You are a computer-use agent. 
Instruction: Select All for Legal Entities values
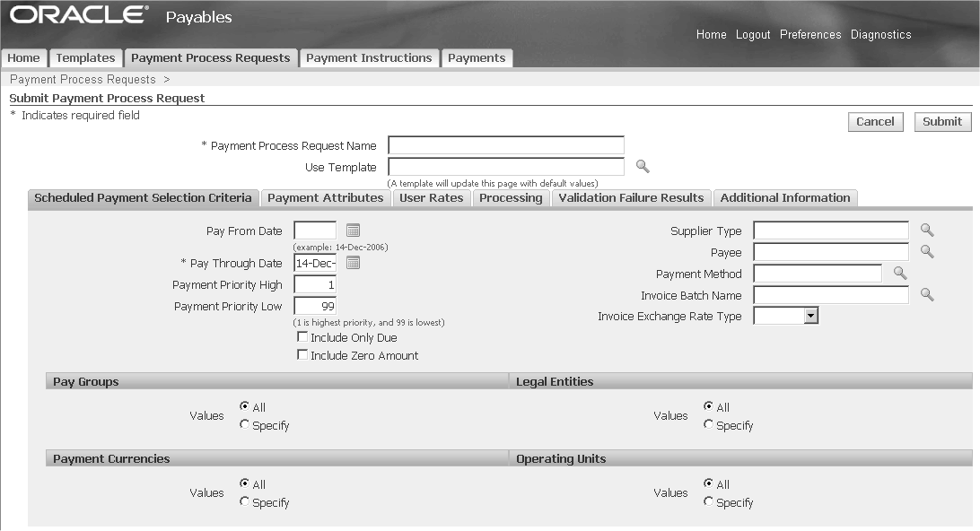pyautogui.click(x=708, y=406)
